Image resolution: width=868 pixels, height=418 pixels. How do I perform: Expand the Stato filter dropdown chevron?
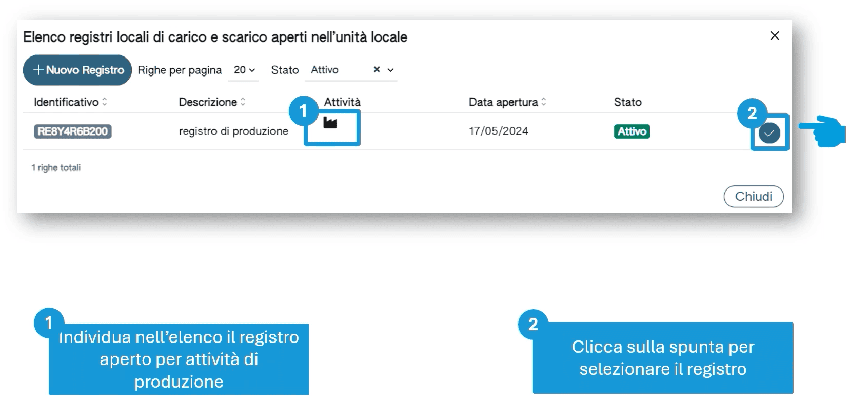[x=390, y=70]
